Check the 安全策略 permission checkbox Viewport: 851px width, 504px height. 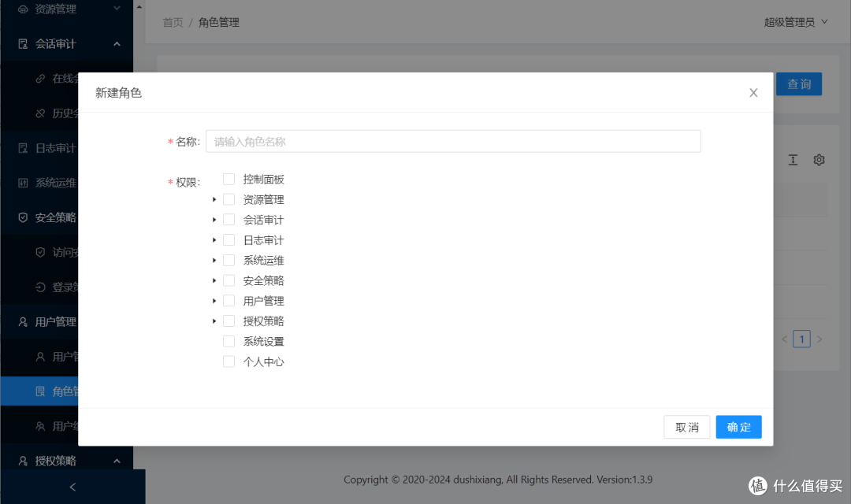coord(229,280)
